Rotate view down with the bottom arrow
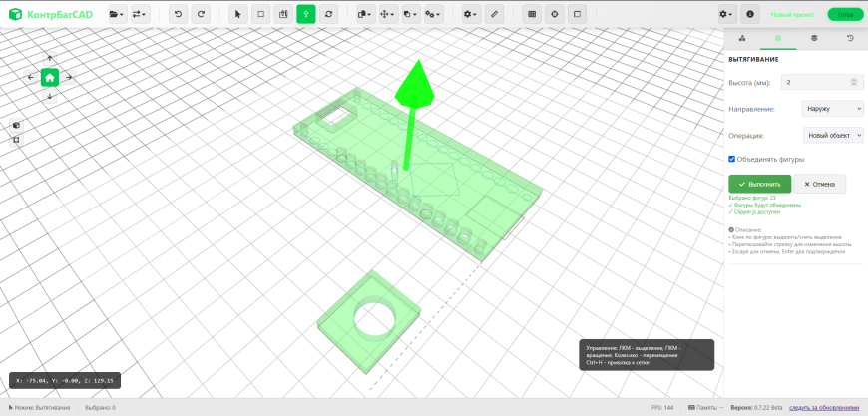 [x=50, y=96]
